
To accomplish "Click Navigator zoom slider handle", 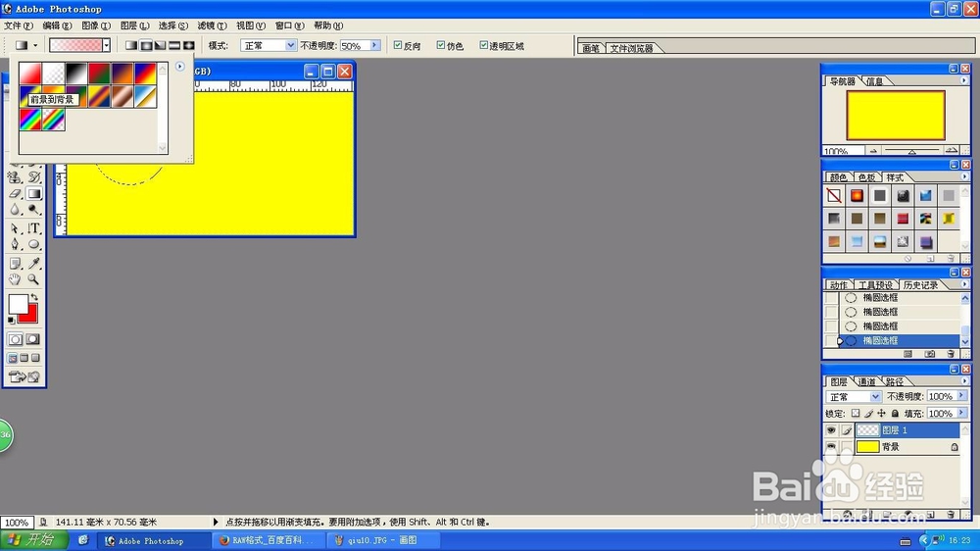I will point(911,151).
